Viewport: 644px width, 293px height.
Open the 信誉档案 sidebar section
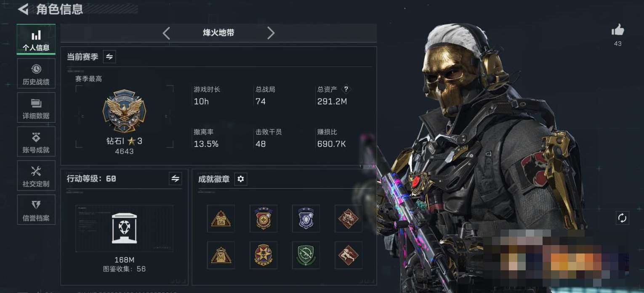click(36, 210)
